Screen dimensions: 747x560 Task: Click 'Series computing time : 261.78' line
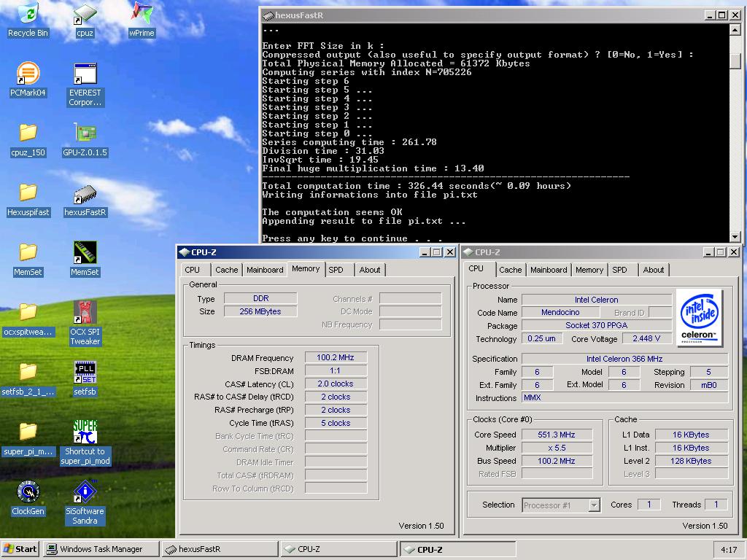(349, 142)
